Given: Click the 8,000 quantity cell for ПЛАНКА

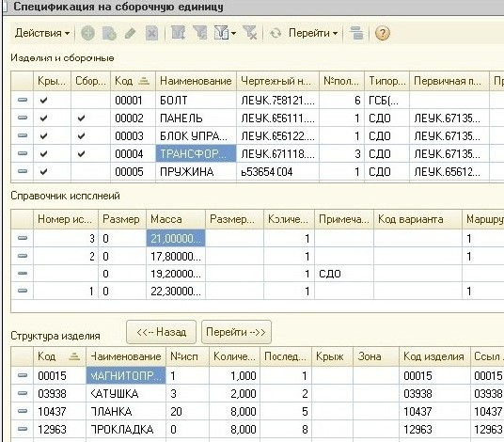Looking at the screenshot, I should click(x=235, y=411).
